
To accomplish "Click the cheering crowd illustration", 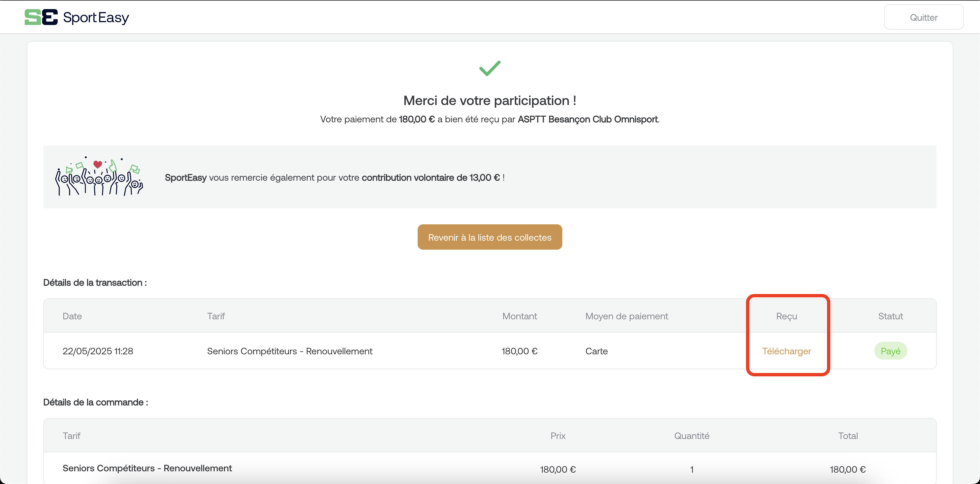I will [99, 176].
